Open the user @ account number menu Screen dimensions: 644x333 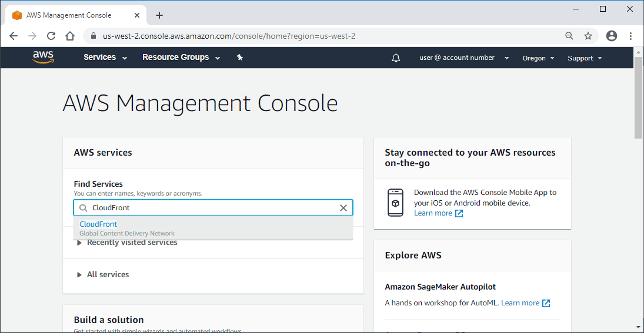point(464,58)
